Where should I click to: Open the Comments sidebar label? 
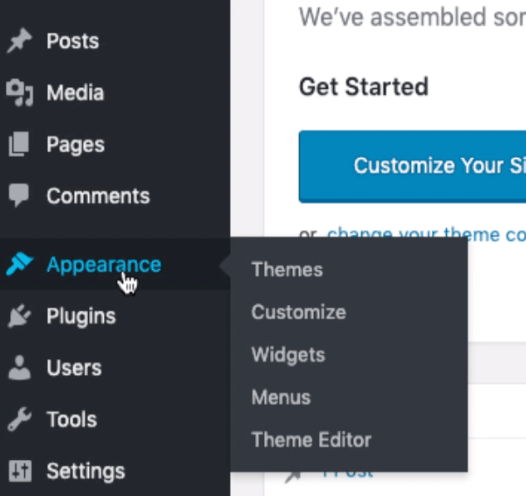[98, 196]
